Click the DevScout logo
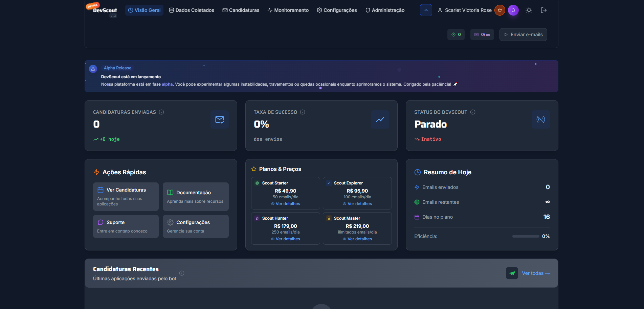644x309 pixels. (x=105, y=10)
